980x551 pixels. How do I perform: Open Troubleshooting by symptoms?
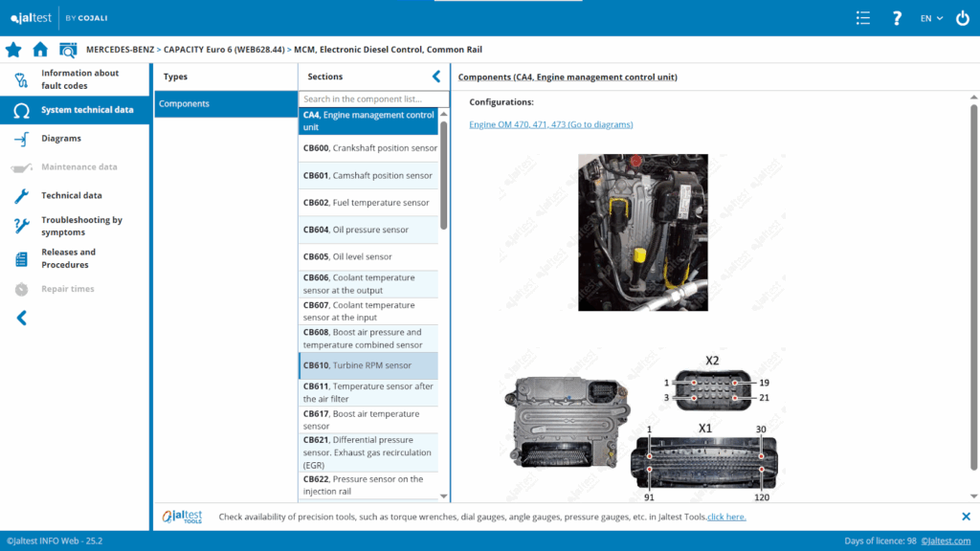[x=81, y=226]
